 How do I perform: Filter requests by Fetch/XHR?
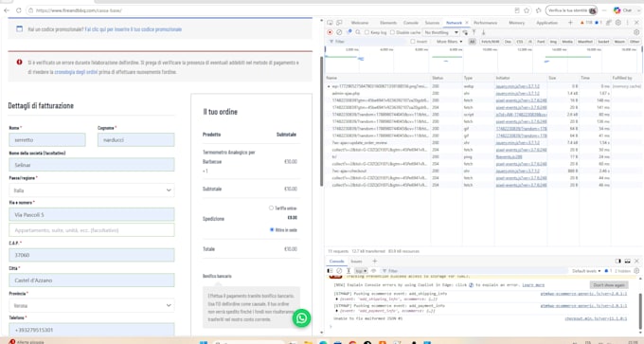pos(490,42)
